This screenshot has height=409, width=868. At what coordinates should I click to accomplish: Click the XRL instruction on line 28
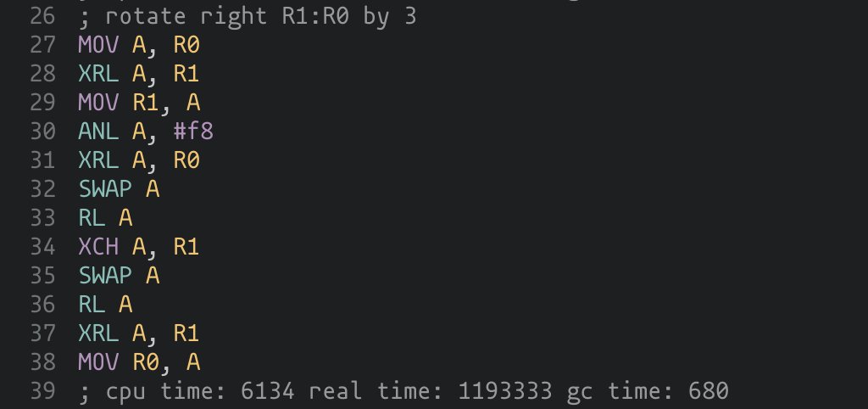(x=98, y=74)
